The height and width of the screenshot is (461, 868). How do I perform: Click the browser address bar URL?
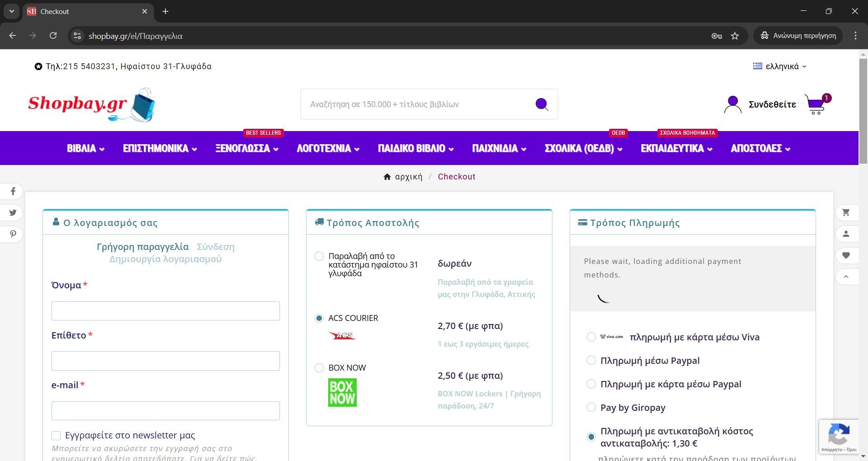(136, 36)
